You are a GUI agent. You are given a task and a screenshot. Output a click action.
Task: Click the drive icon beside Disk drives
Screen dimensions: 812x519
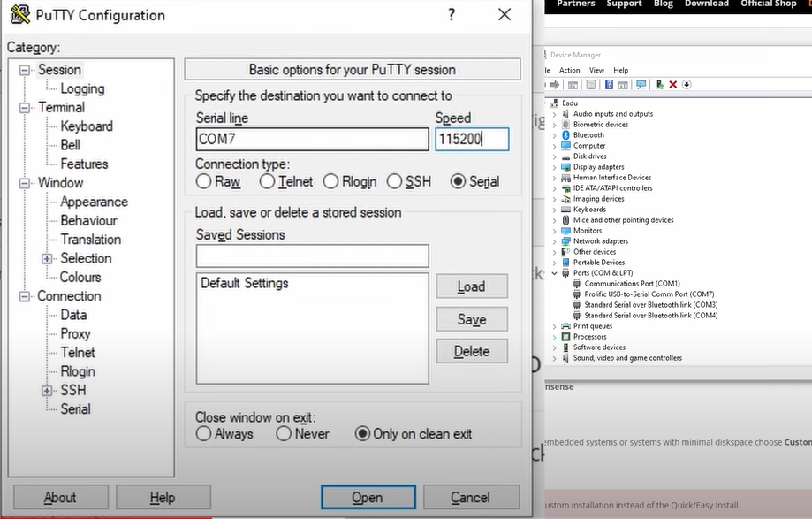[x=566, y=156]
